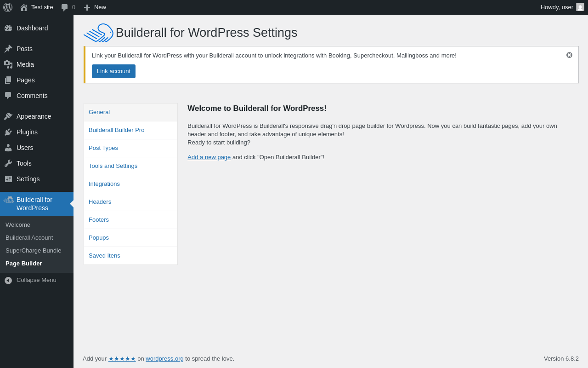Click the Builderall logo beside page title
588x368 pixels.
[98, 33]
